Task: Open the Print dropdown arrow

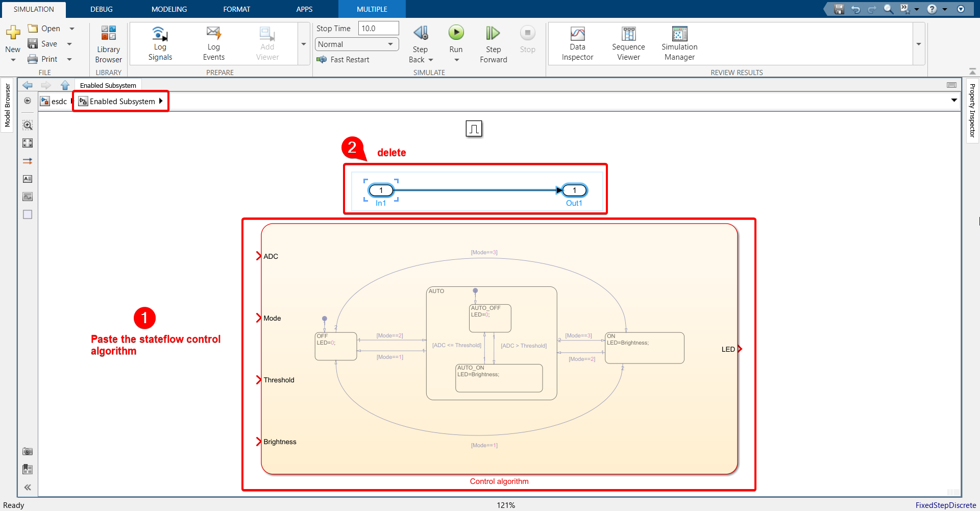Action: (x=69, y=59)
